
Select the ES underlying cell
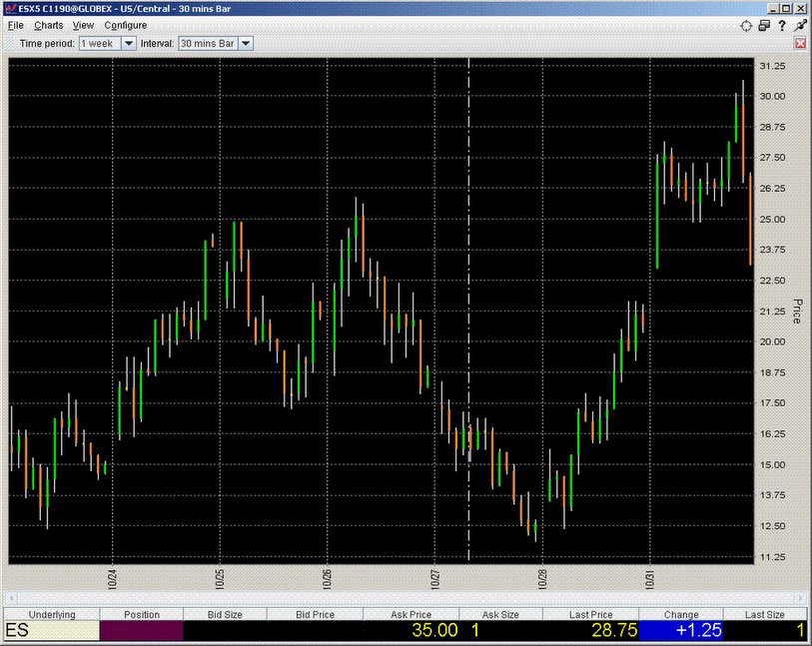point(52,630)
